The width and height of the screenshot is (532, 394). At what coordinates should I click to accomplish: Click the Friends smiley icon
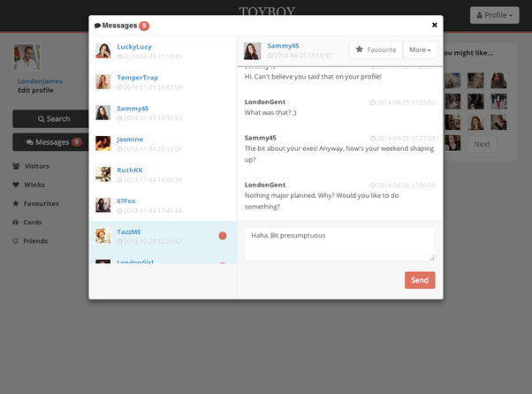[x=16, y=241]
